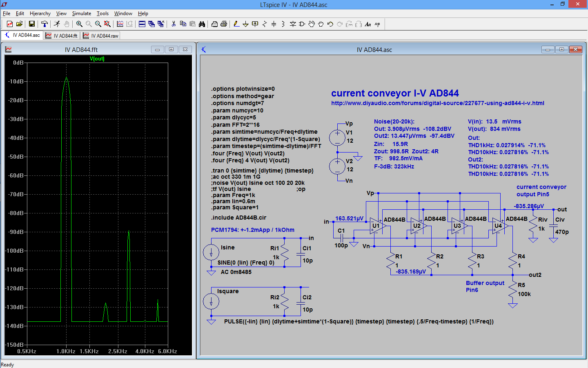Click the Zoom In magnifier icon
This screenshot has width=588, height=368.
(79, 24)
